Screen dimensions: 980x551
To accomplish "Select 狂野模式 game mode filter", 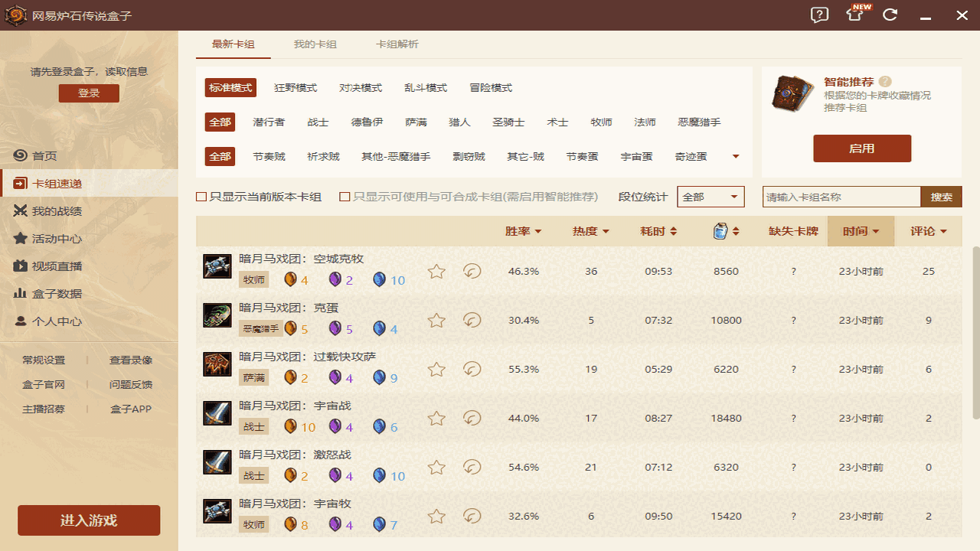I will point(296,88).
